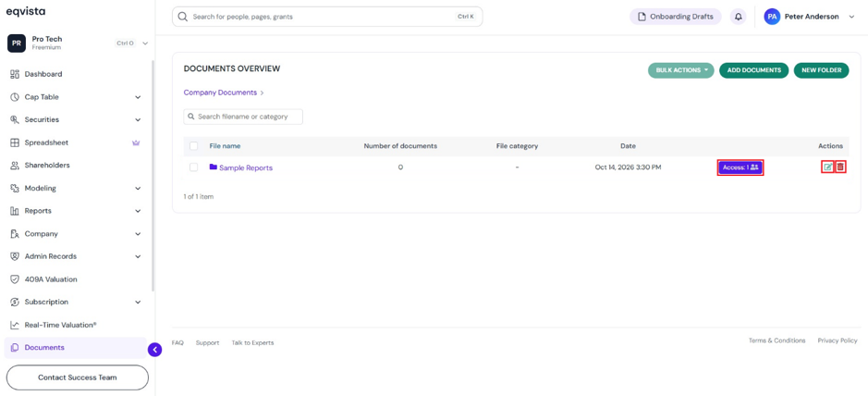Click the PR company avatar

coord(16,43)
